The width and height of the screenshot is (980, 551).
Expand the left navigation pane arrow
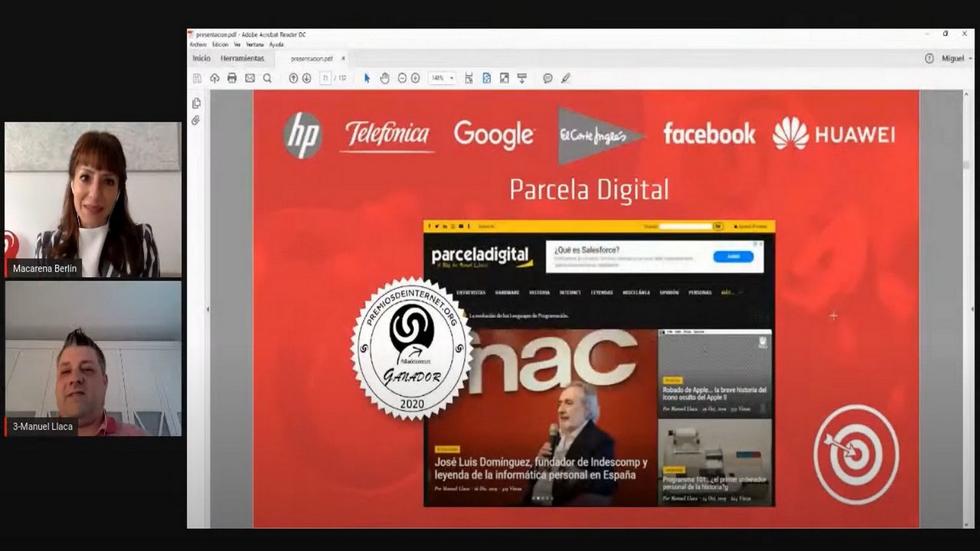pyautogui.click(x=207, y=309)
